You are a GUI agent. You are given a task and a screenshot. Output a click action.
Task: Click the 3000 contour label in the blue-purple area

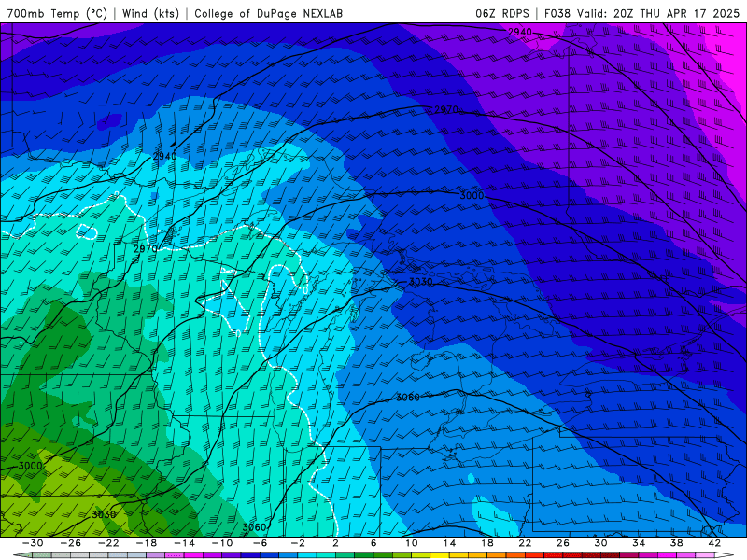coord(472,196)
